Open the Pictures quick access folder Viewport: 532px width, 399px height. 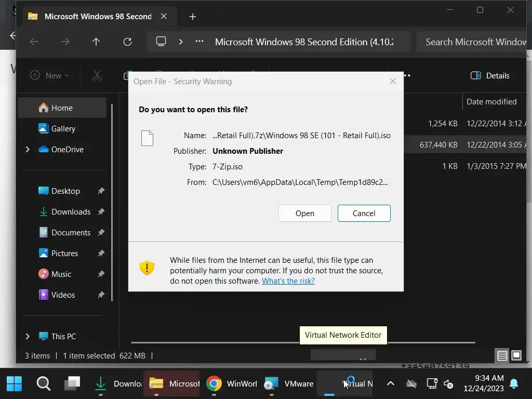pos(64,254)
